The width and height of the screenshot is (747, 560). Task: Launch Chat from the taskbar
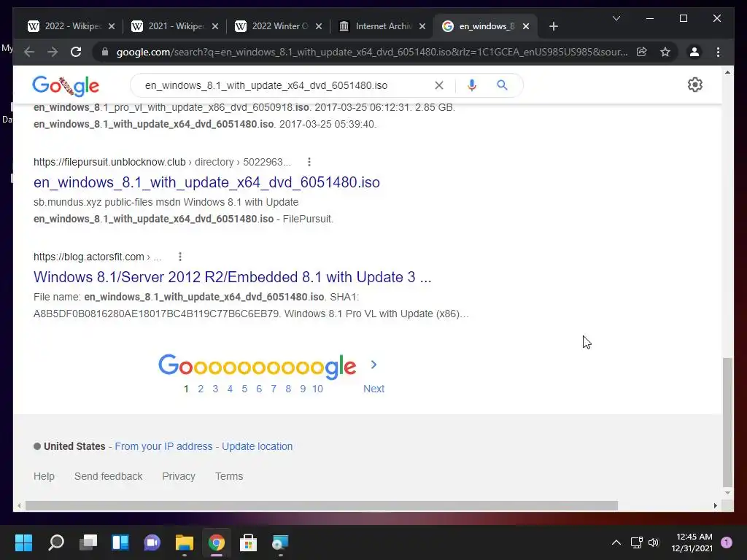tap(152, 542)
